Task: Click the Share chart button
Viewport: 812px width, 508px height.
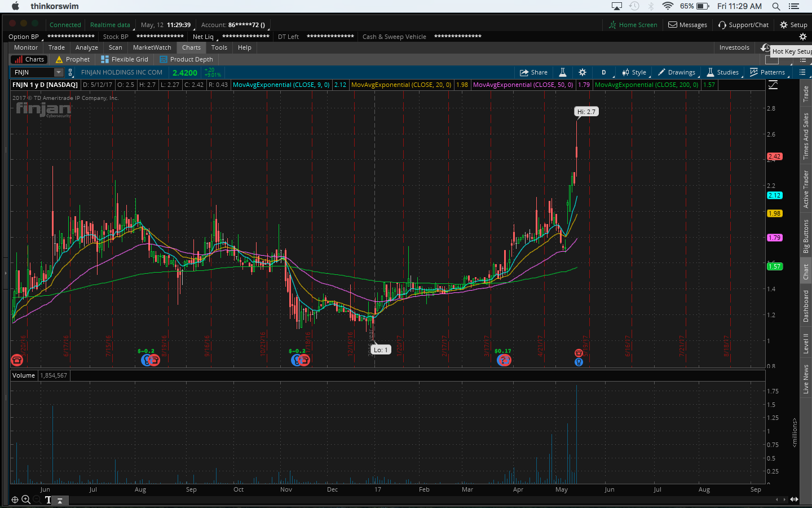Action: (x=533, y=72)
